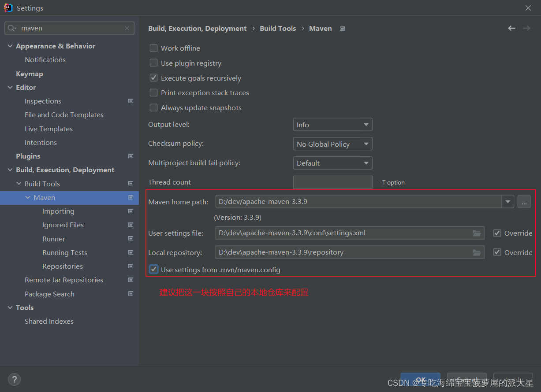Image resolution: width=541 pixels, height=392 pixels.
Task: Open the Keymap settings page
Action: pyautogui.click(x=30, y=74)
